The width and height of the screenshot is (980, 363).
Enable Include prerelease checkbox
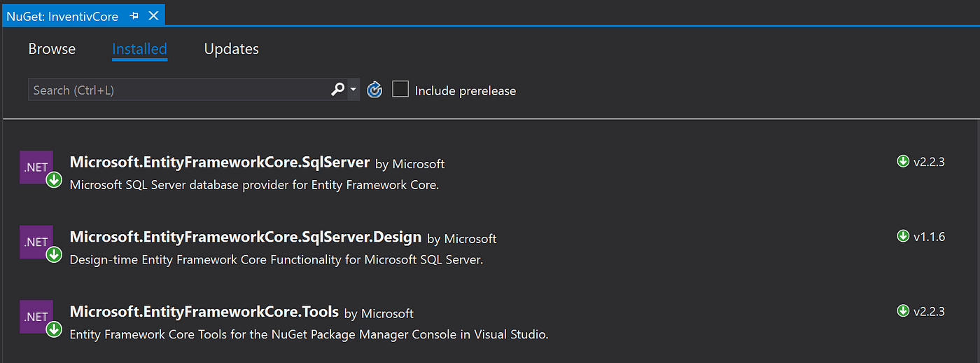click(400, 89)
